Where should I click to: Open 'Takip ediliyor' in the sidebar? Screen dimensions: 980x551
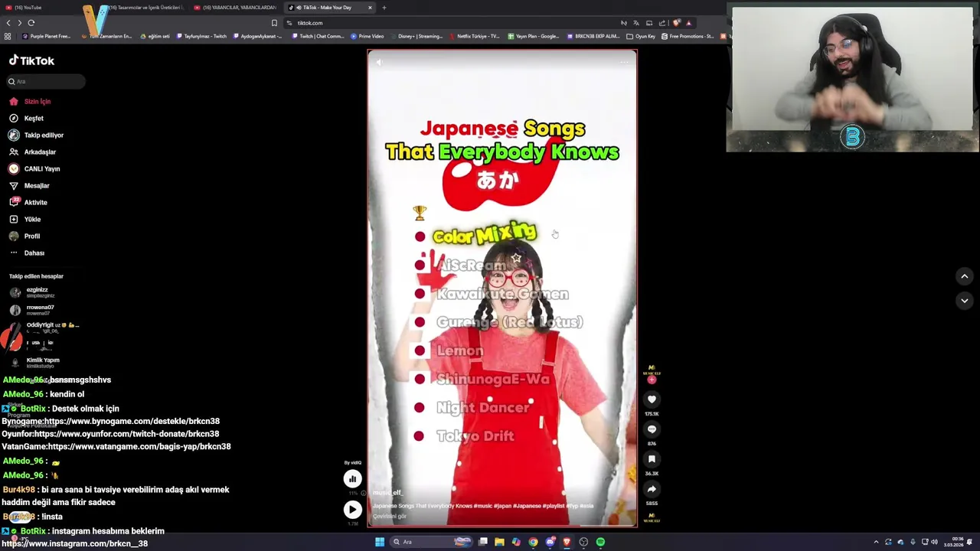point(36,135)
